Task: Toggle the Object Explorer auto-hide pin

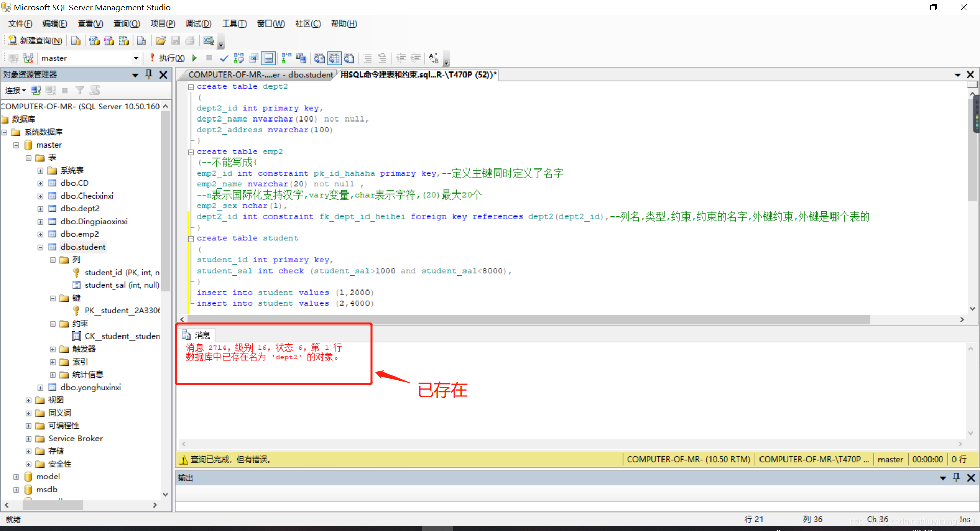Action: click(149, 75)
